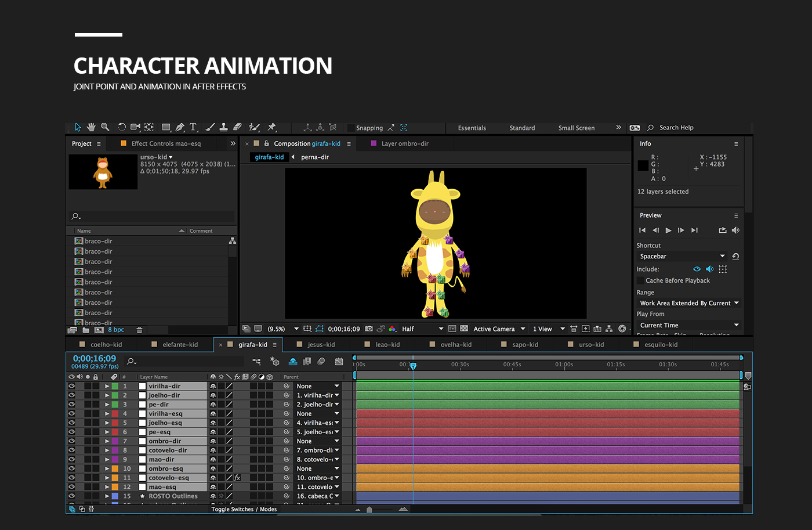Screen dimensions: 812x530
Task: Expand the ROSTO Outlines layer properties
Action: pyautogui.click(x=107, y=496)
